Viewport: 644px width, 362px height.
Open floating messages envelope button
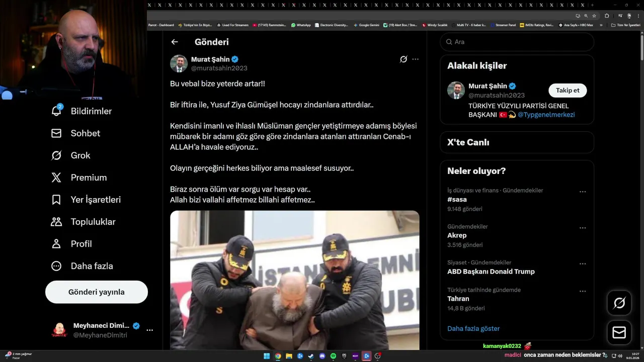click(619, 333)
